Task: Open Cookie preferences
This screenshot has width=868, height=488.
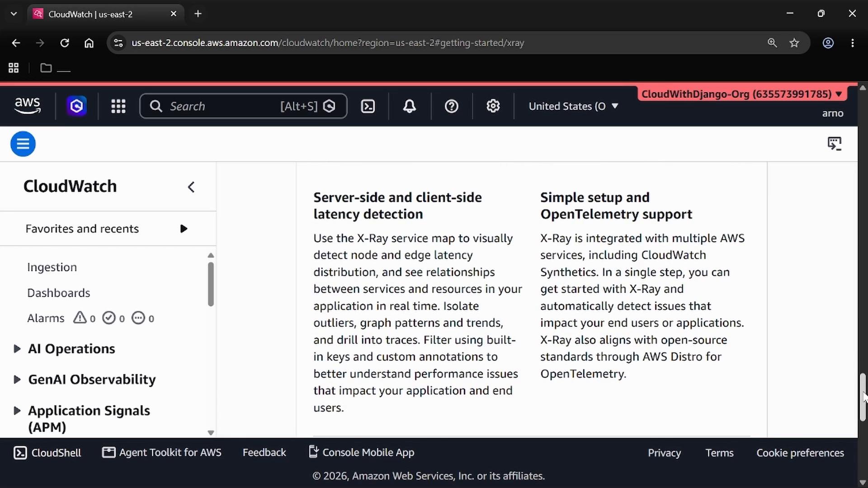Action: [800, 453]
